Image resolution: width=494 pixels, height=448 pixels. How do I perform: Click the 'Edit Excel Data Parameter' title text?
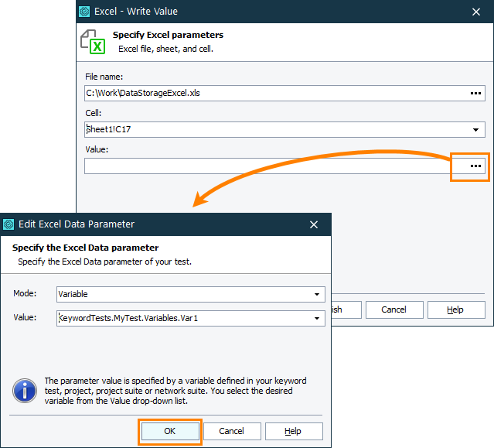coord(77,224)
